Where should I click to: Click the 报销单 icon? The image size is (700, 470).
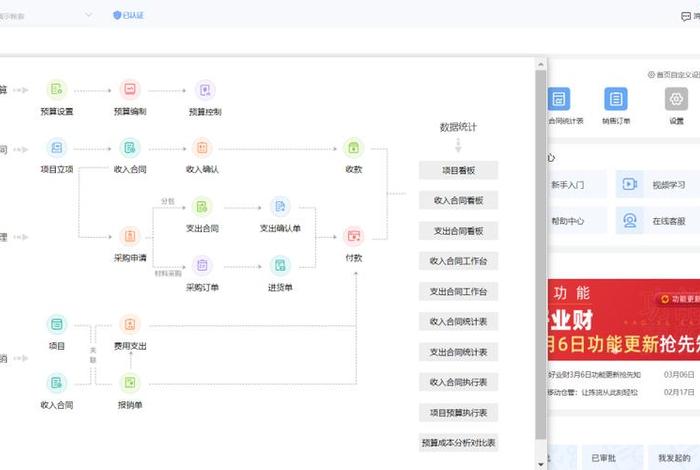tap(130, 383)
